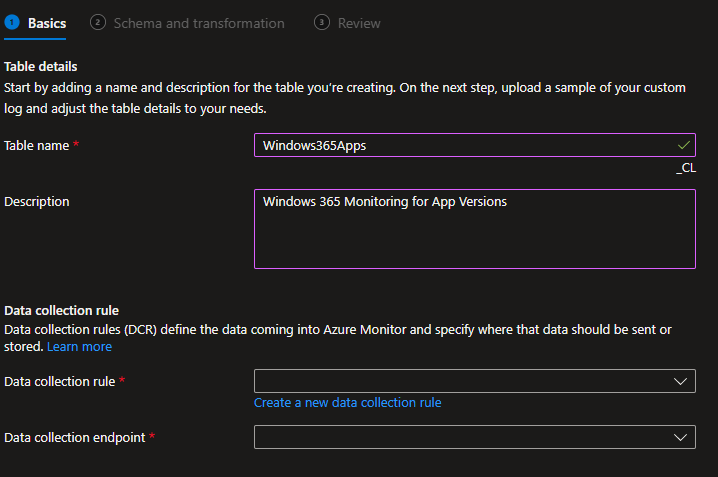The width and height of the screenshot is (718, 477).
Task: Switch to the Basics tab
Action: pyautogui.click(x=47, y=23)
